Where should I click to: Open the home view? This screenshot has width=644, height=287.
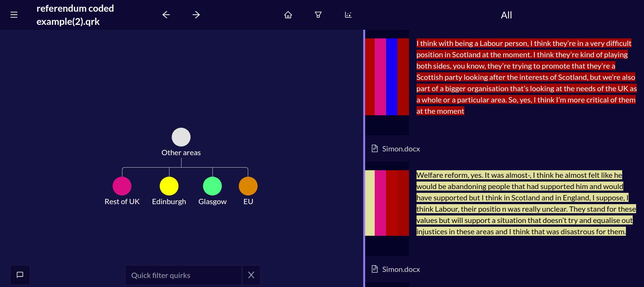click(x=288, y=15)
